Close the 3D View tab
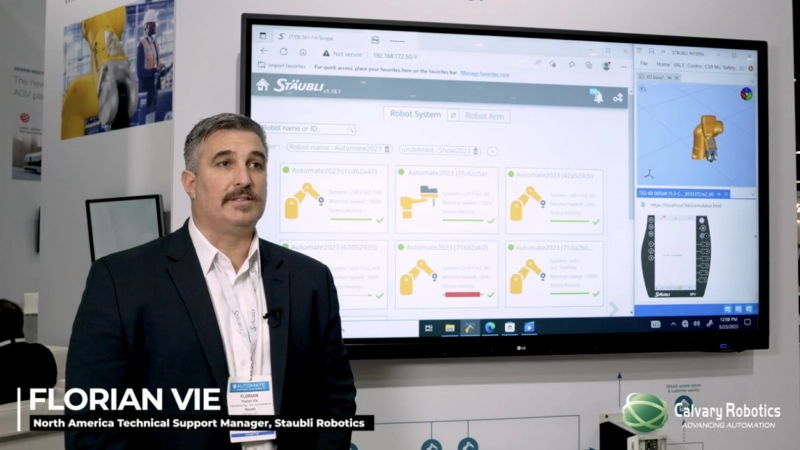The height and width of the screenshot is (450, 800). tap(677, 78)
